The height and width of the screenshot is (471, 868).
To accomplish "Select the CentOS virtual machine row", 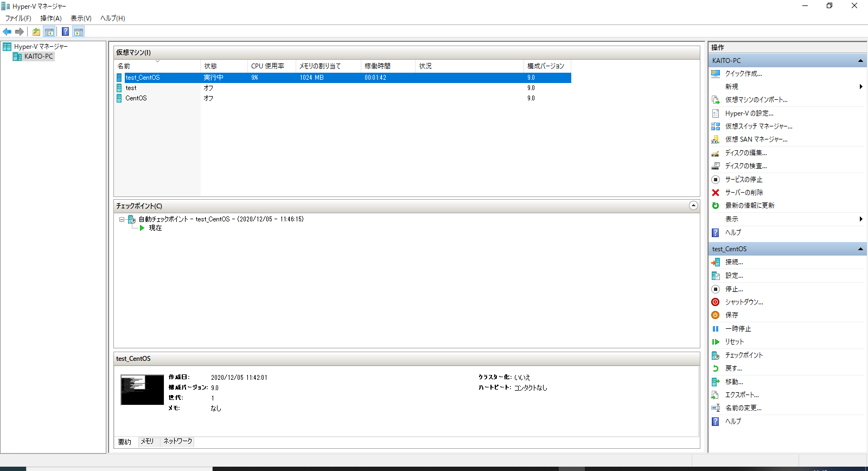I will pyautogui.click(x=343, y=98).
